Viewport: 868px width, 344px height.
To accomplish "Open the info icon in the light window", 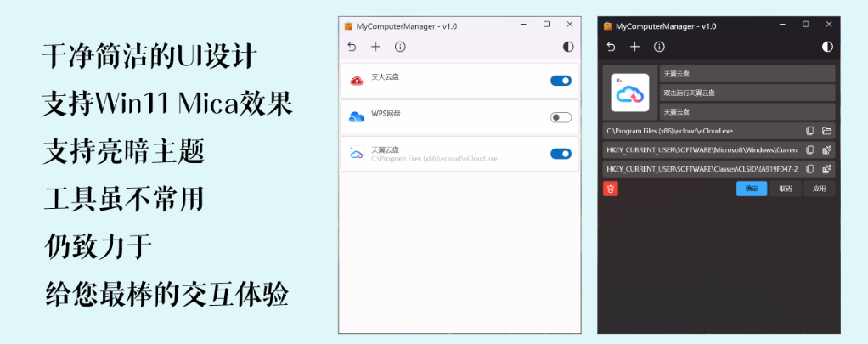I will tap(400, 47).
